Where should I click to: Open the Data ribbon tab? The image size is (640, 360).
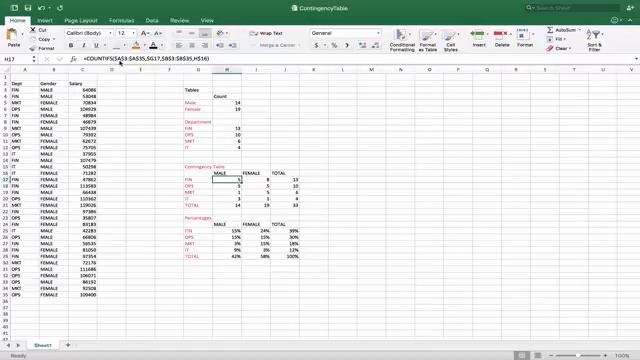click(x=152, y=20)
